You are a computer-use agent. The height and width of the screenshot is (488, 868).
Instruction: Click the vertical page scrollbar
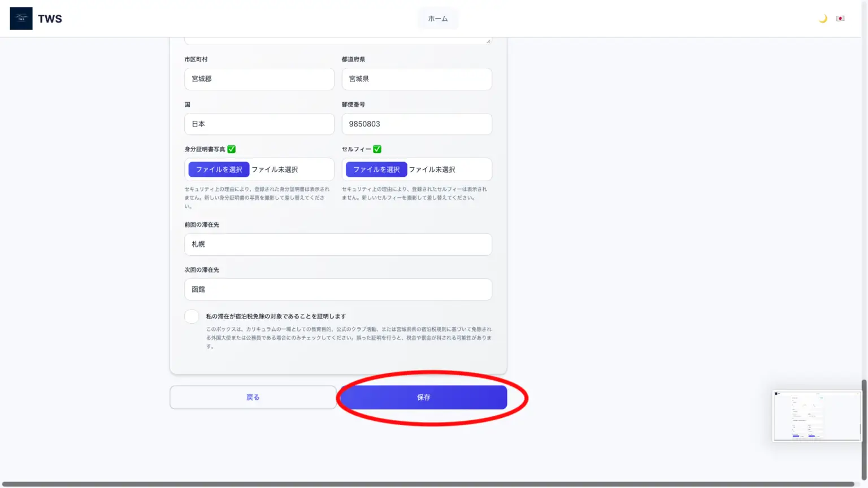pos(863,429)
